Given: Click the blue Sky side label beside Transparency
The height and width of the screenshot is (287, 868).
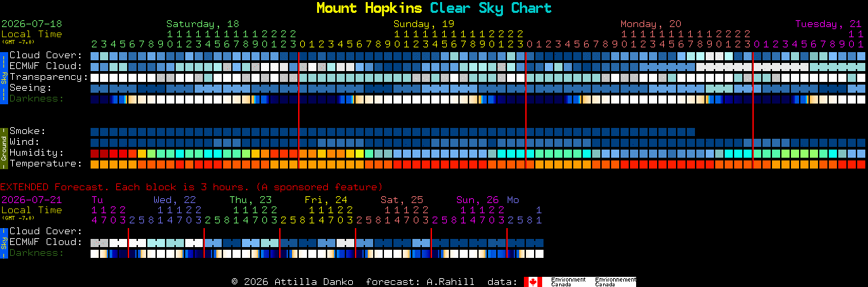Looking at the screenshot, I should click(x=3, y=76).
